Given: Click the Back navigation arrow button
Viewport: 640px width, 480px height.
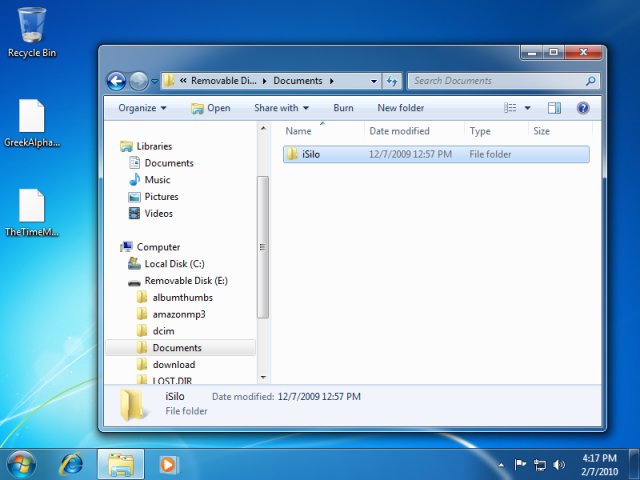Looking at the screenshot, I should (x=116, y=81).
